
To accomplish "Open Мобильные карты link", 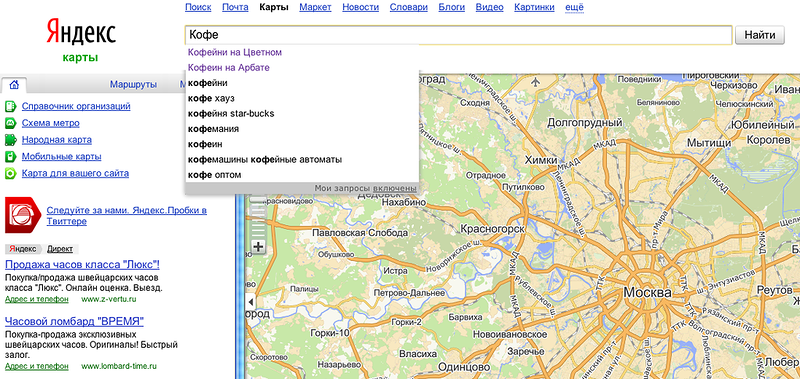I will [61, 157].
